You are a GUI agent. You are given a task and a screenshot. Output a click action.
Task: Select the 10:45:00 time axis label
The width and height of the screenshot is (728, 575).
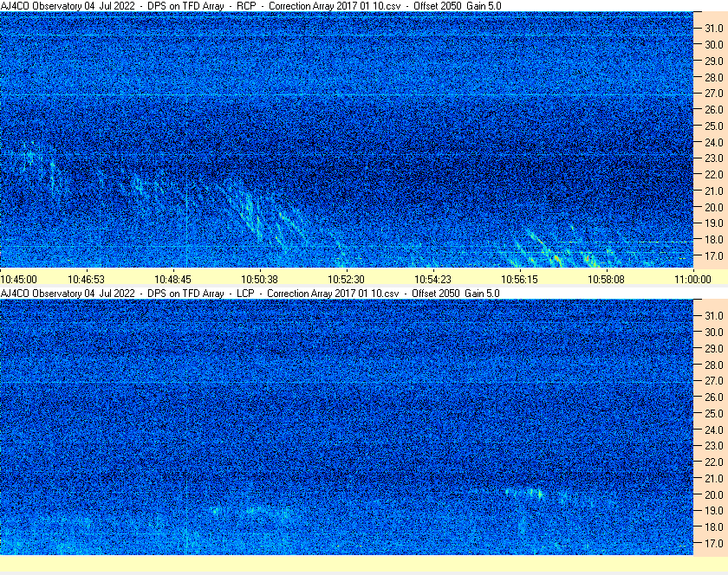[18, 280]
